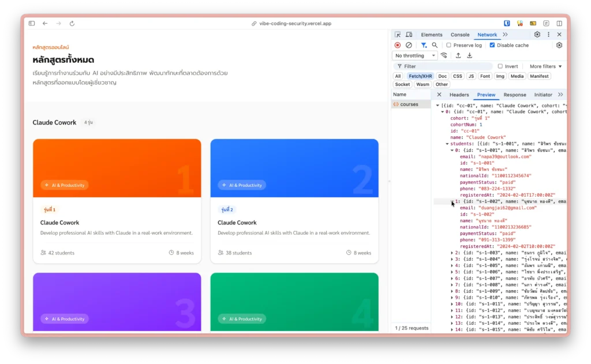Select the Preview detail tab
Image resolution: width=591 pixels, height=364 pixels.
(486, 95)
